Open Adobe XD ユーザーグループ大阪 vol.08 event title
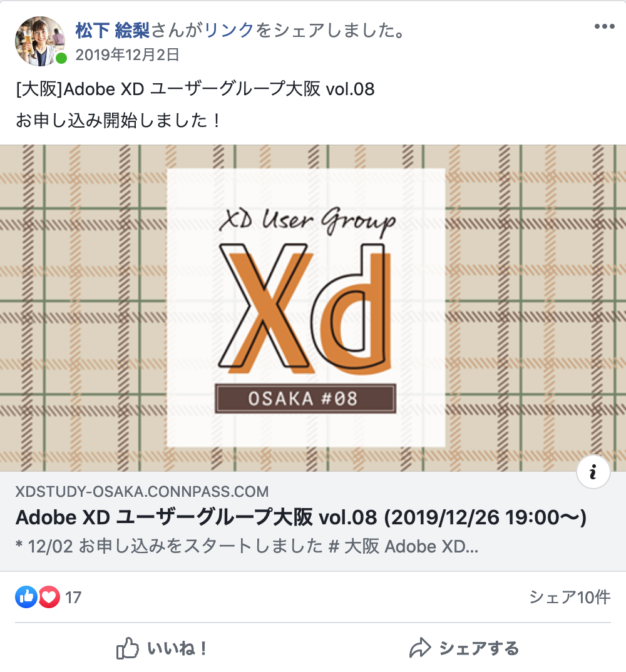626x672 pixels. 301,517
